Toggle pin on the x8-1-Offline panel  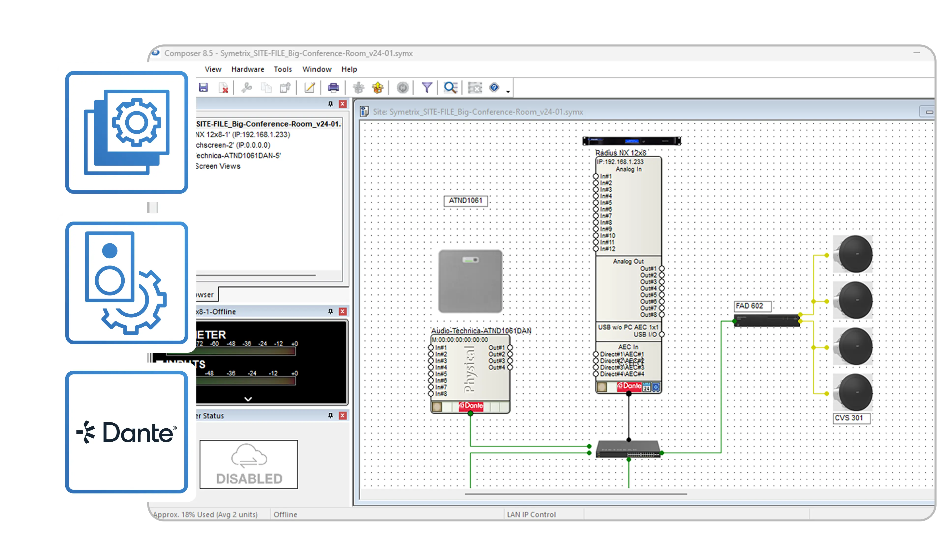pyautogui.click(x=330, y=312)
